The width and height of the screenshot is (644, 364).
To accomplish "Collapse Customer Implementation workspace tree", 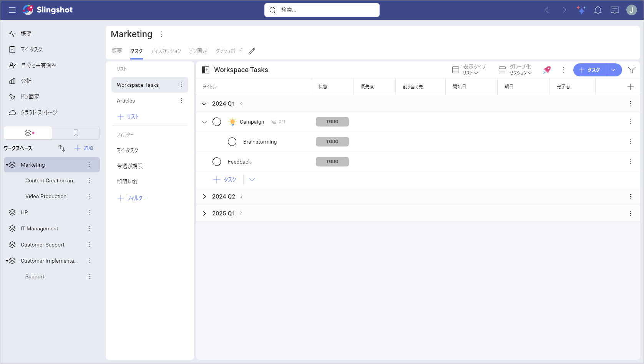I will 7,261.
